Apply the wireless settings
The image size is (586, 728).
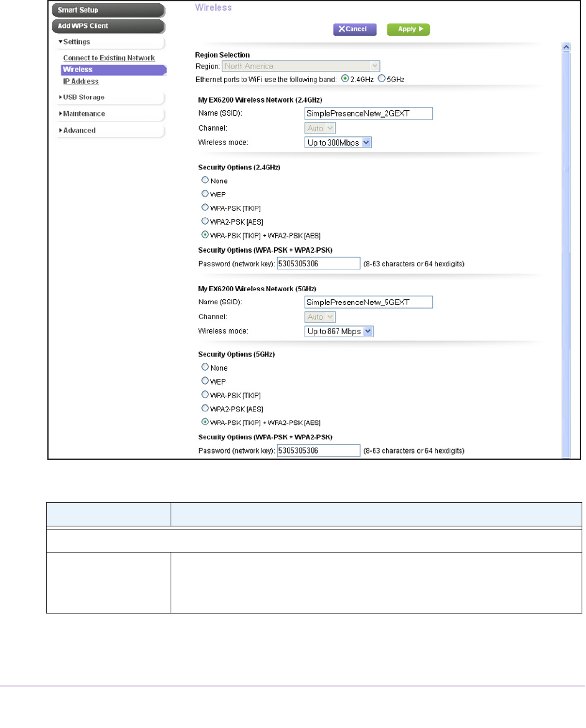pos(408,29)
